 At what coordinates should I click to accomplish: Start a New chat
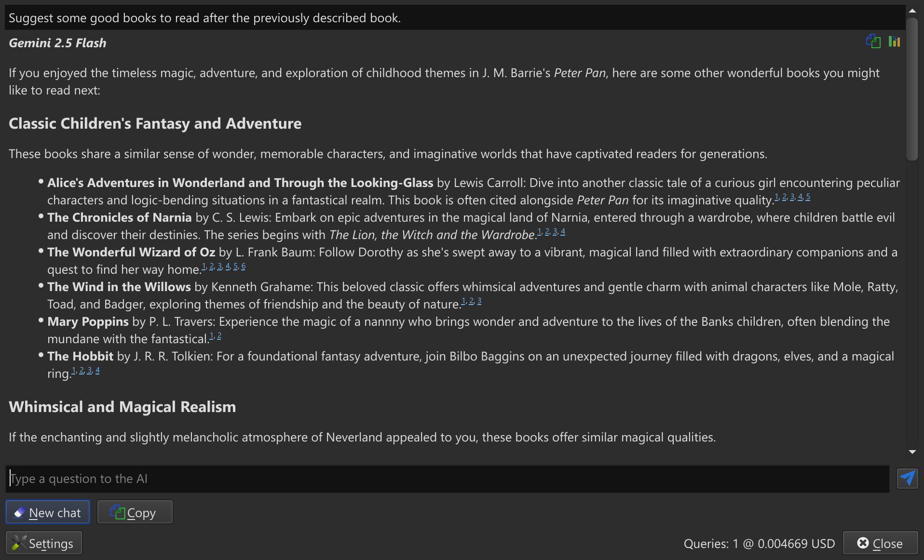click(48, 512)
